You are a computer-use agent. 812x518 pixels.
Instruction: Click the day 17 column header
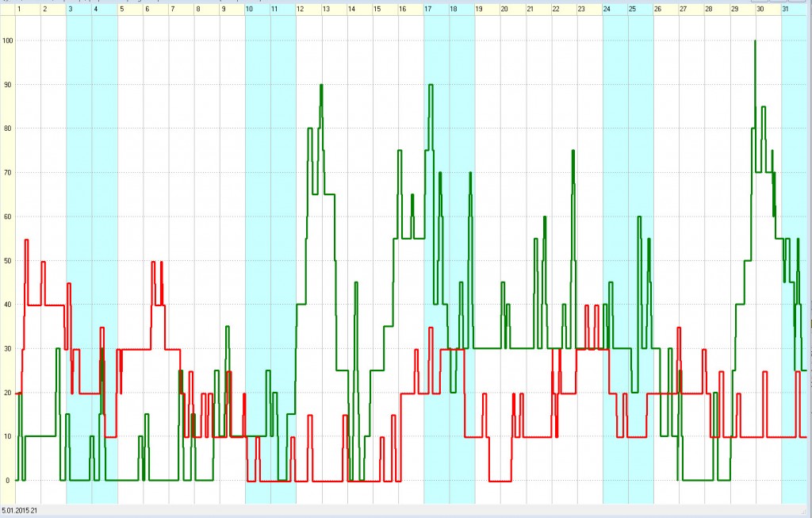pos(437,9)
